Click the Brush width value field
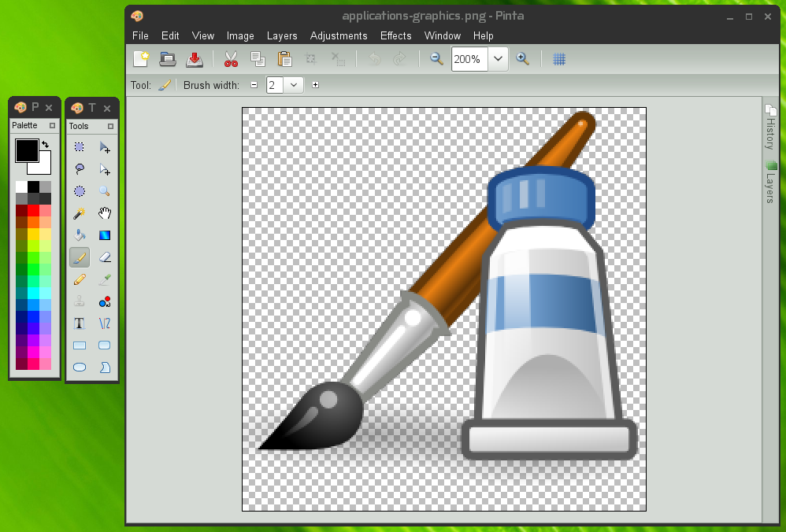The width and height of the screenshot is (786, 532). point(275,85)
